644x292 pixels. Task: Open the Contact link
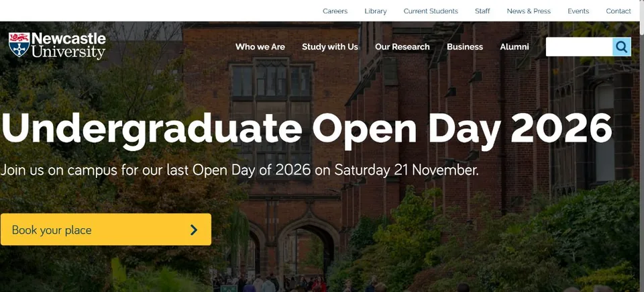tap(618, 11)
